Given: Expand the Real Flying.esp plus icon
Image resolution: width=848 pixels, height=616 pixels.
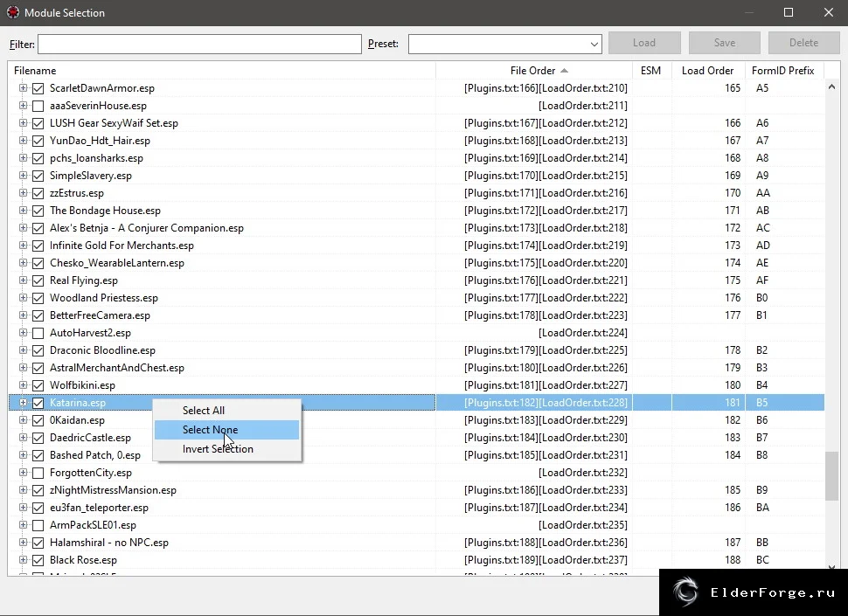Looking at the screenshot, I should [24, 280].
